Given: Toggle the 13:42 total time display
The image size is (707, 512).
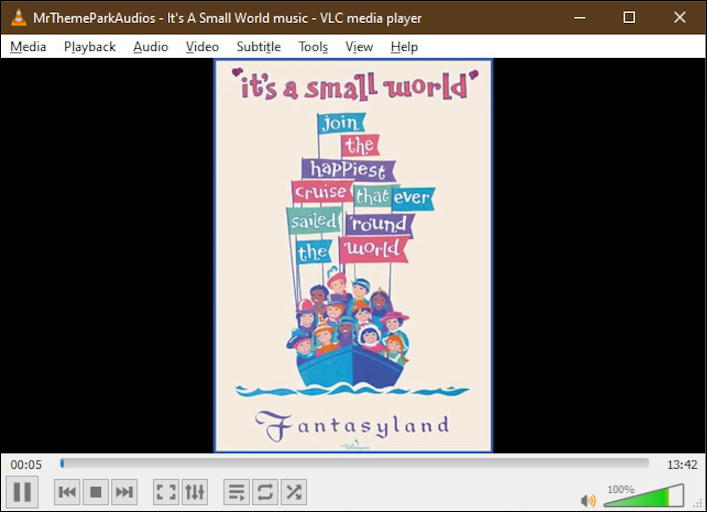Looking at the screenshot, I should coord(681,465).
